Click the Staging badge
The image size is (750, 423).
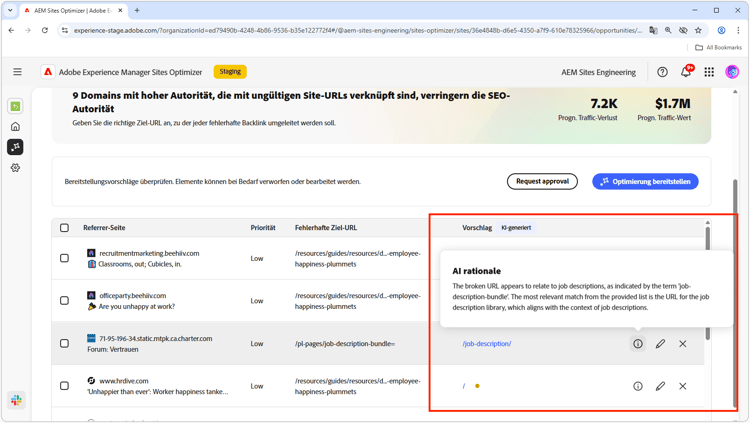pos(230,72)
